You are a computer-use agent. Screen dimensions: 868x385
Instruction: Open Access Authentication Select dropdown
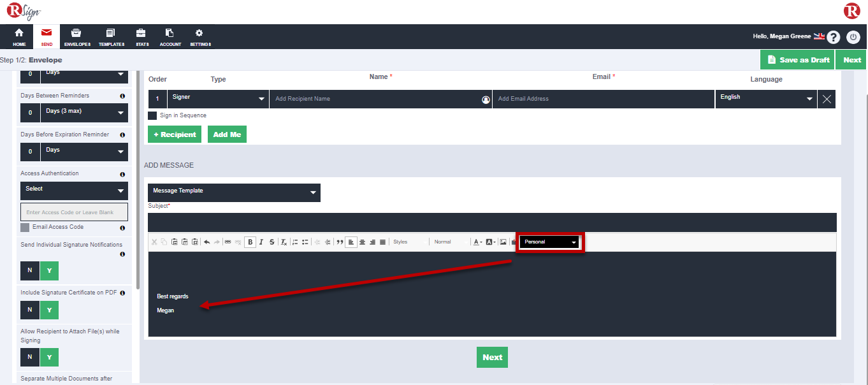tap(74, 189)
